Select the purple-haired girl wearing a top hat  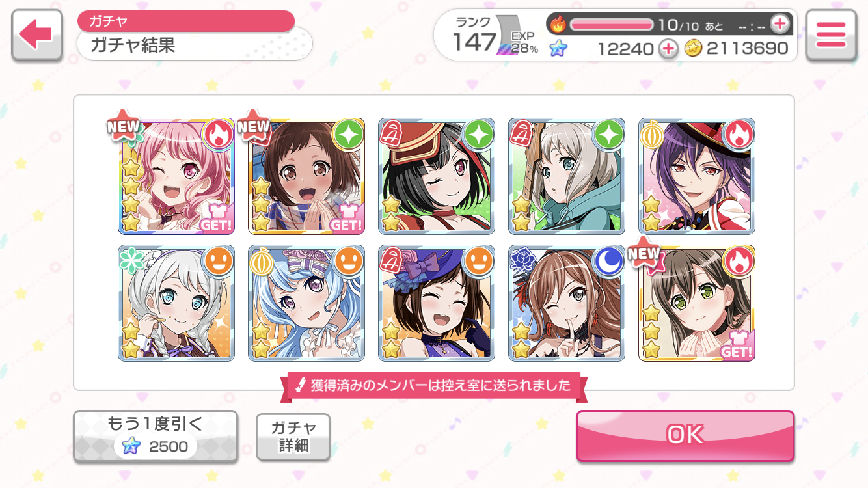(697, 176)
